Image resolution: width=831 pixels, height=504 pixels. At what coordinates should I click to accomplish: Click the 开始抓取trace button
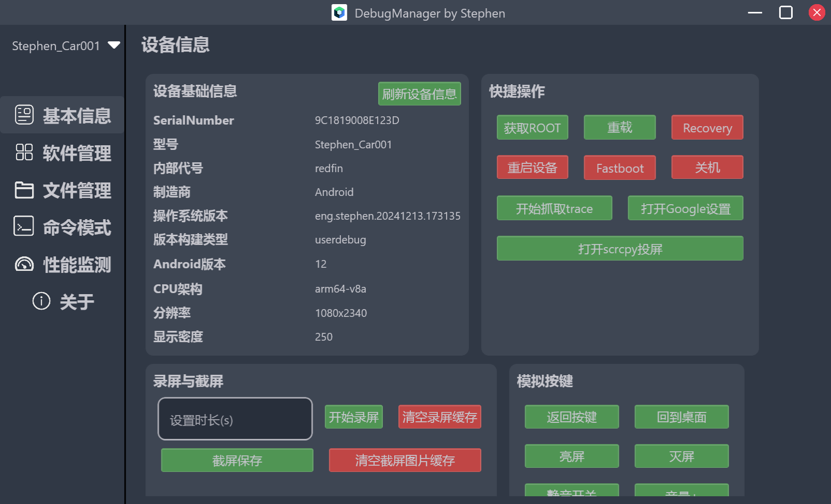pos(554,208)
